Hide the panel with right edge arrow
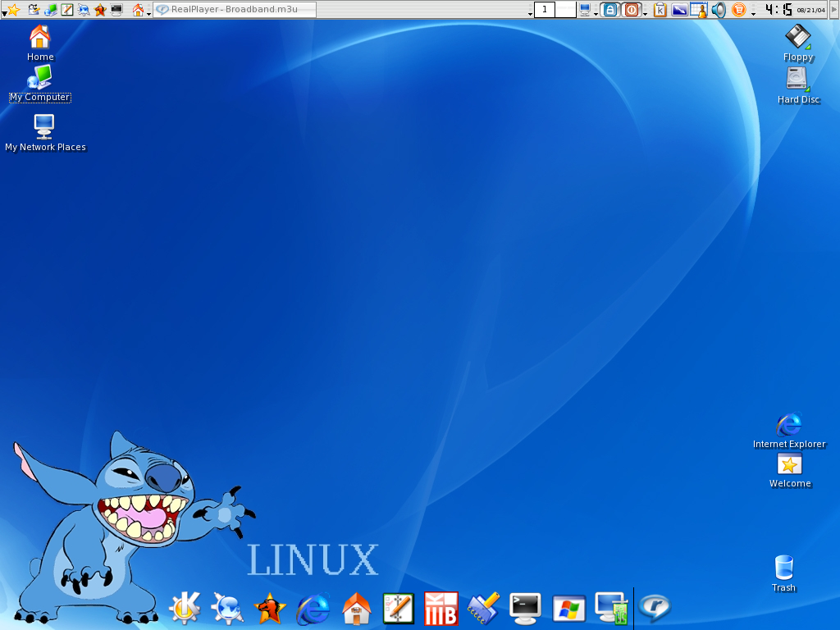 point(834,9)
